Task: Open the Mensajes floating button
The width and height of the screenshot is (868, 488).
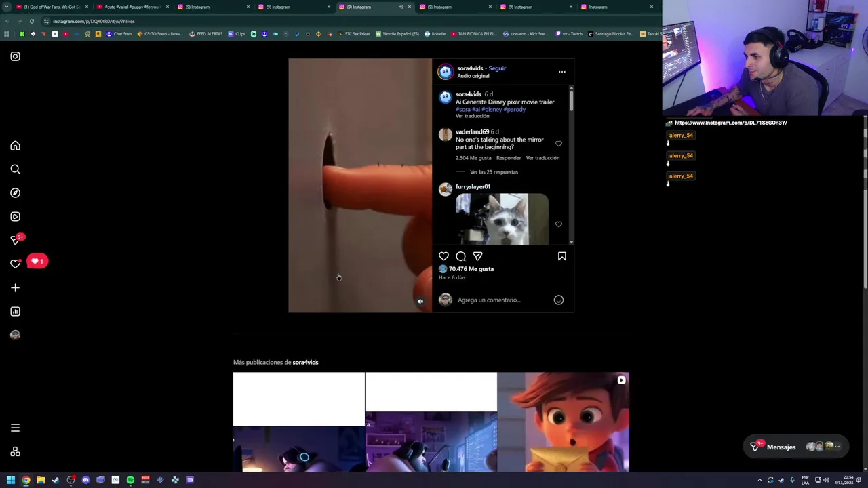Action: [x=794, y=447]
